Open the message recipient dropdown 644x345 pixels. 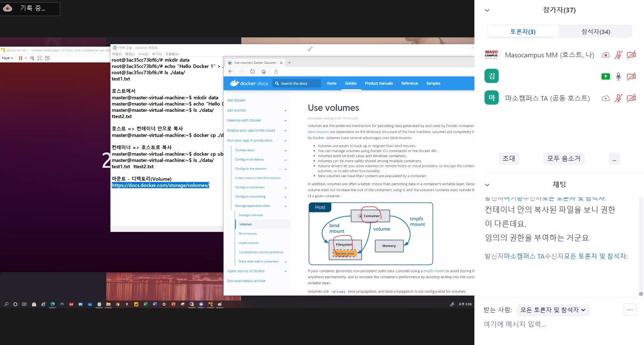tap(553, 310)
